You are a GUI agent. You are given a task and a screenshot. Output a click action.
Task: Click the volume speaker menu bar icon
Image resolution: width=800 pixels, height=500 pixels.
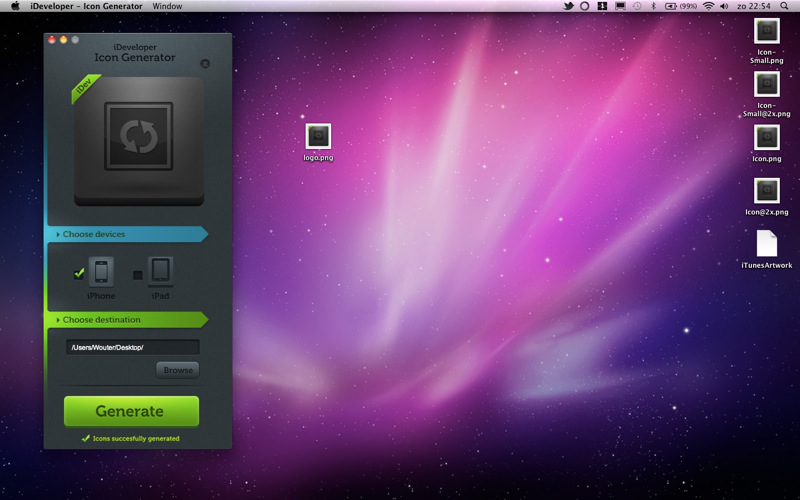(724, 6)
